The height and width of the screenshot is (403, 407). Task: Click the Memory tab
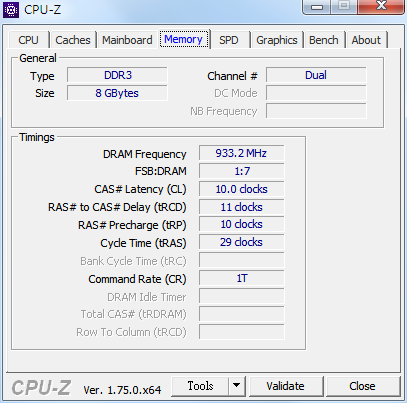[183, 39]
